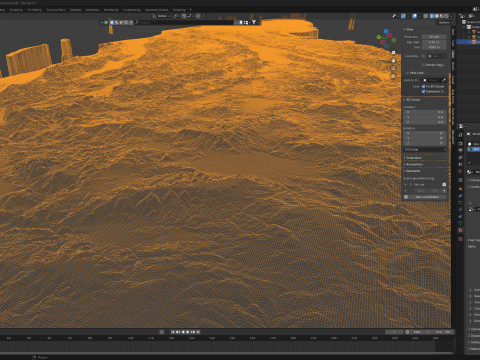
Task: Open the pivot point dropdown
Action: pos(176,16)
